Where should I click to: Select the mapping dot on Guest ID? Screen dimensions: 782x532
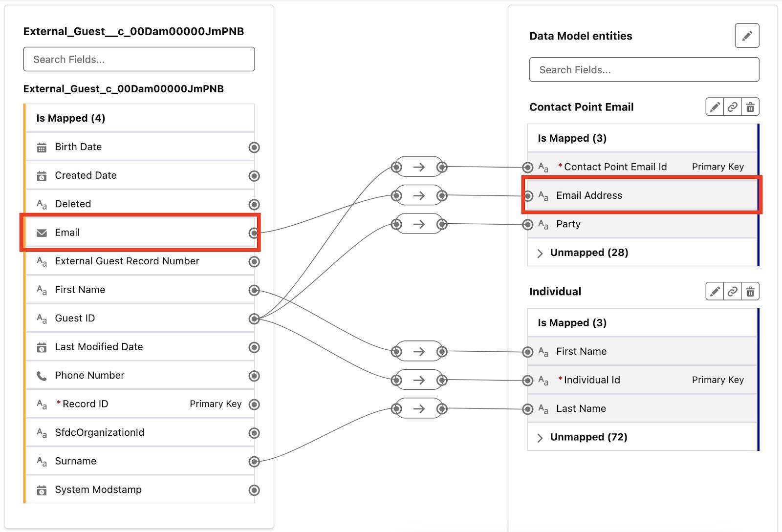click(254, 319)
